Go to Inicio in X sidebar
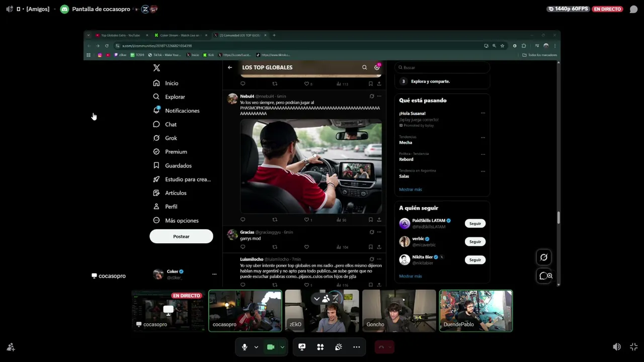644x362 pixels. [166, 83]
